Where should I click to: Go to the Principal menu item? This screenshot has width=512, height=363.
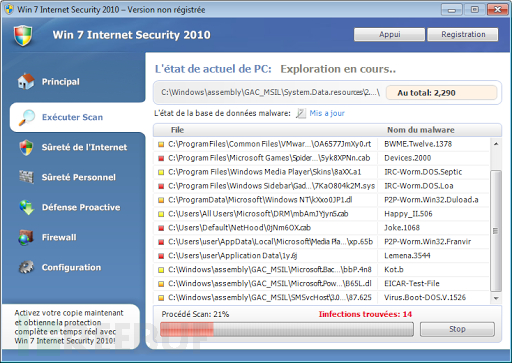61,82
